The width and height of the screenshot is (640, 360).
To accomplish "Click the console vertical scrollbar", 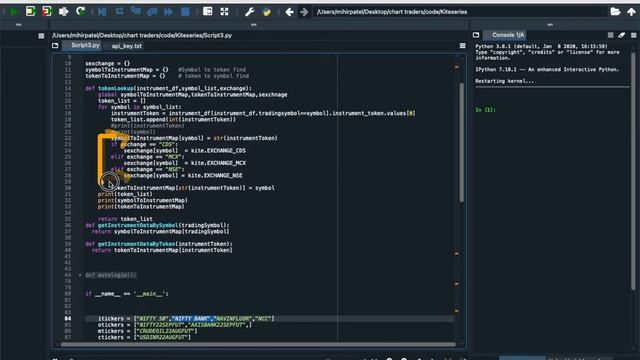I will tap(633, 171).
